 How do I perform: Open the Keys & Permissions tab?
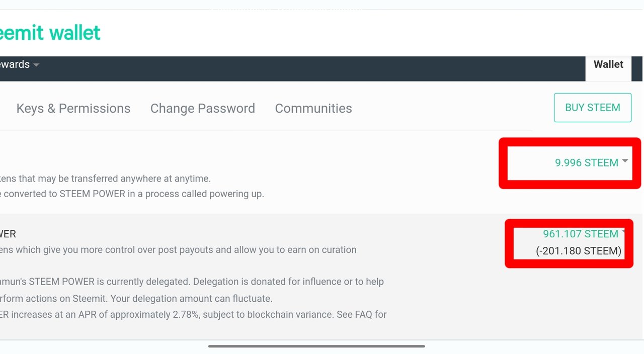[x=73, y=109]
